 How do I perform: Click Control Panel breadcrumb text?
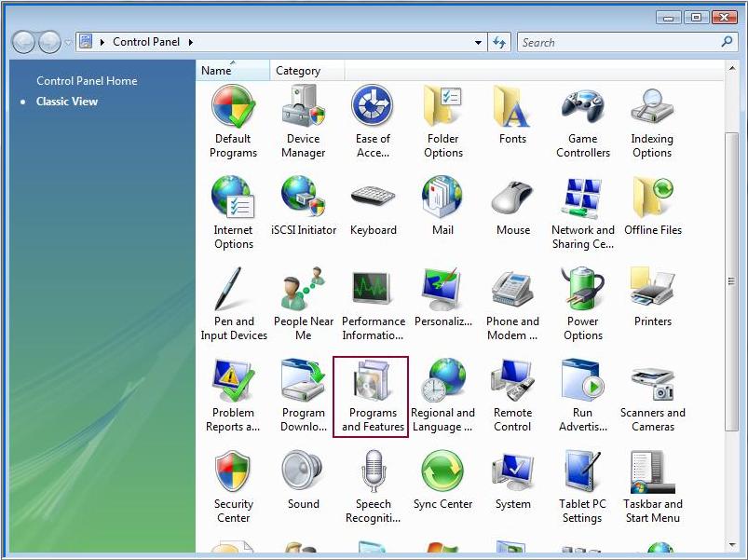[146, 42]
